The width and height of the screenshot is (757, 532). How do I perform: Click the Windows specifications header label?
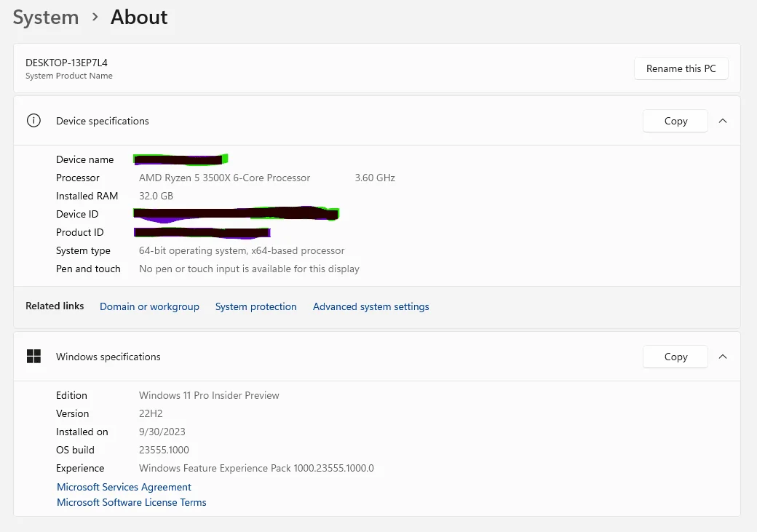point(108,357)
